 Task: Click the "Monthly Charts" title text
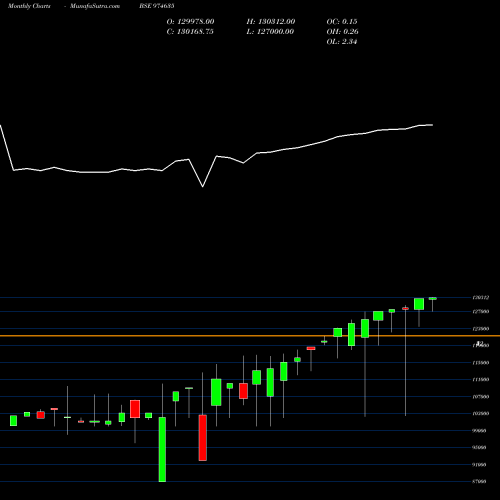tap(29, 6)
